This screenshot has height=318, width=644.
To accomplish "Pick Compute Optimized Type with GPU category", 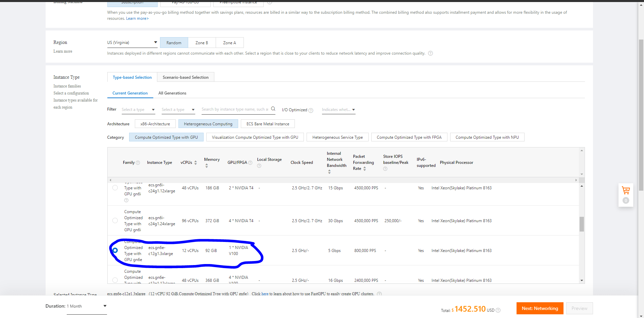I will point(166,137).
